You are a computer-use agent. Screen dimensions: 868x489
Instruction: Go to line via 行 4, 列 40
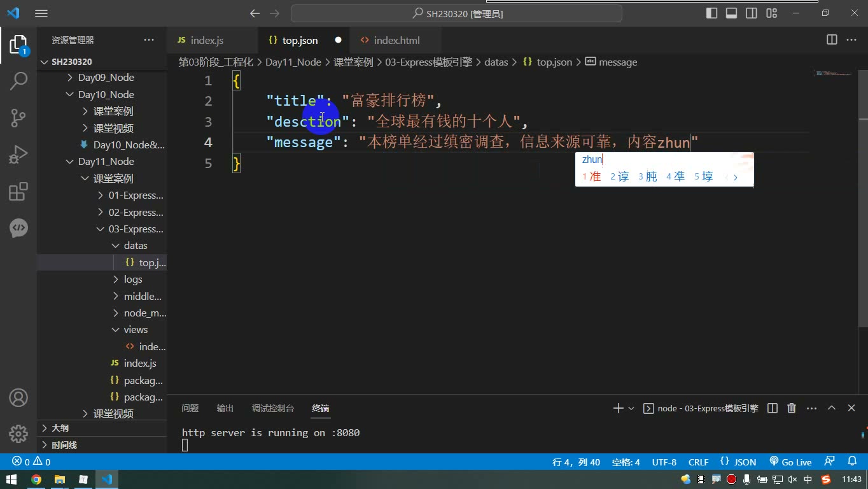576,462
